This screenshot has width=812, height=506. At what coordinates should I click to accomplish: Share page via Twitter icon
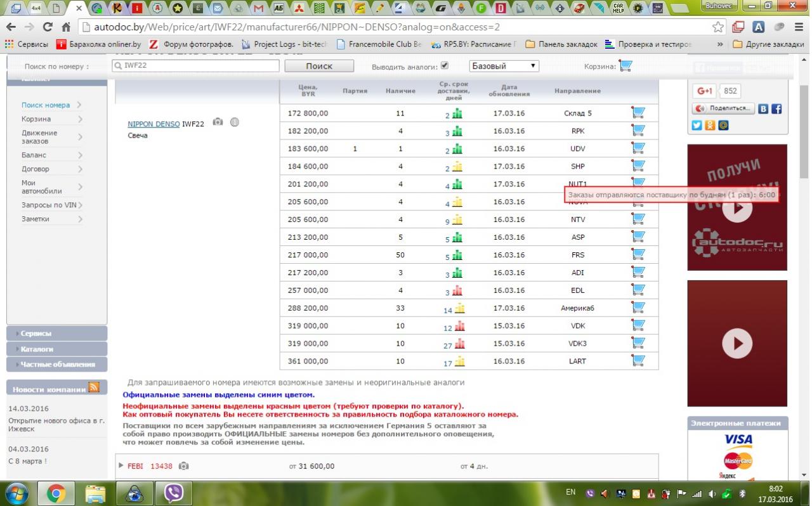tap(697, 125)
